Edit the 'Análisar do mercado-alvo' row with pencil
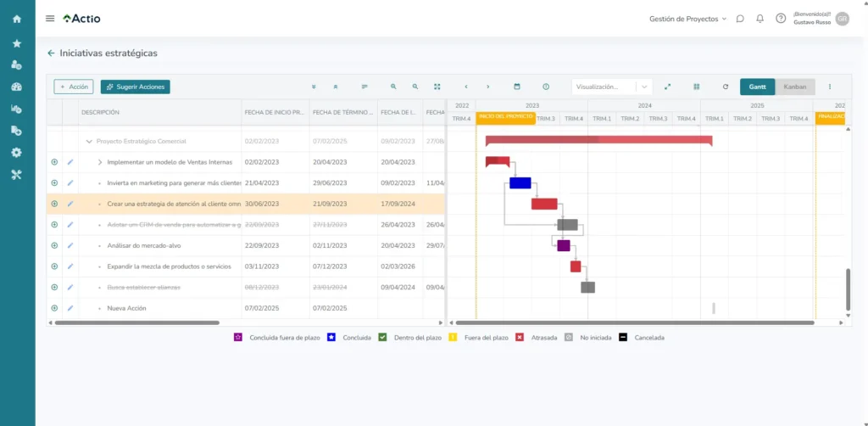 [x=70, y=245]
